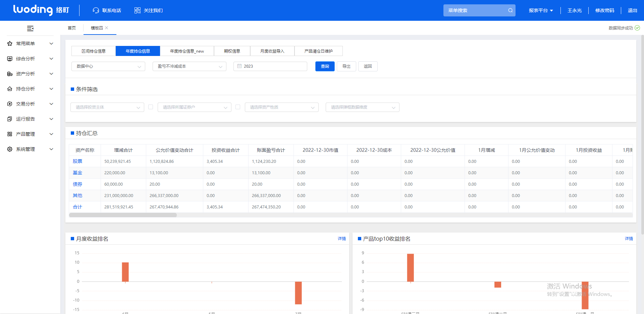Click the star icon for 常用菜单
The image size is (644, 314).
pos(10,44)
